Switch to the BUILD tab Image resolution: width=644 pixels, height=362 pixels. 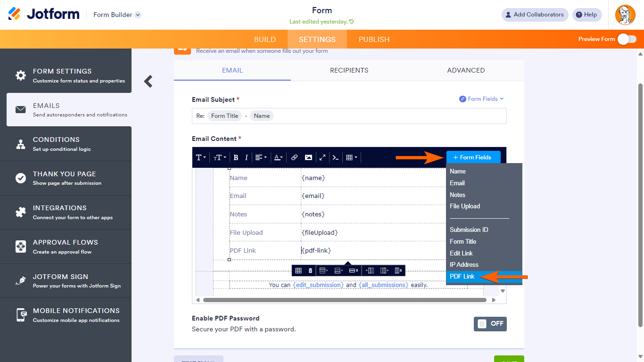click(x=265, y=40)
